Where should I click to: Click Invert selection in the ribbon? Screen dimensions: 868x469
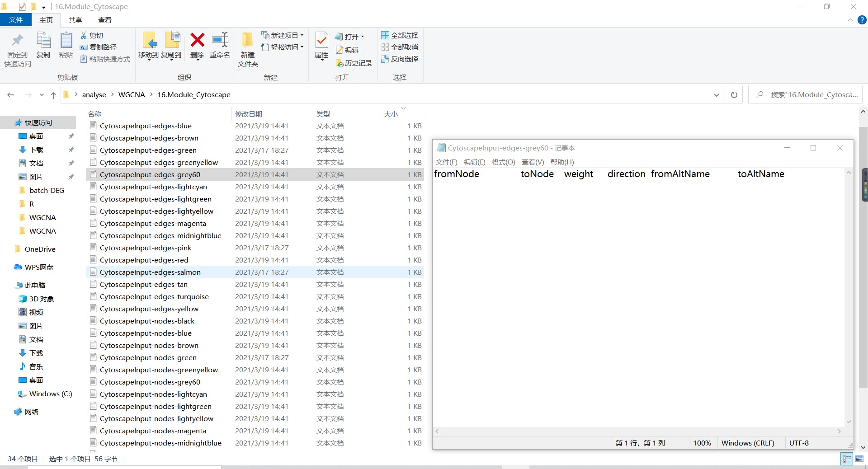(400, 59)
